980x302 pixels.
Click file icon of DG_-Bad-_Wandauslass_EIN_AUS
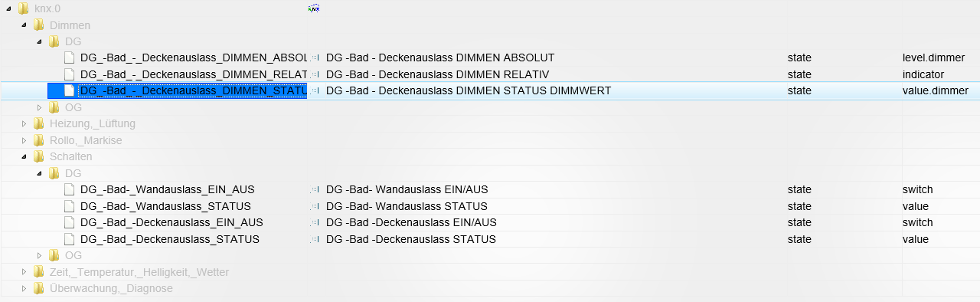point(70,189)
